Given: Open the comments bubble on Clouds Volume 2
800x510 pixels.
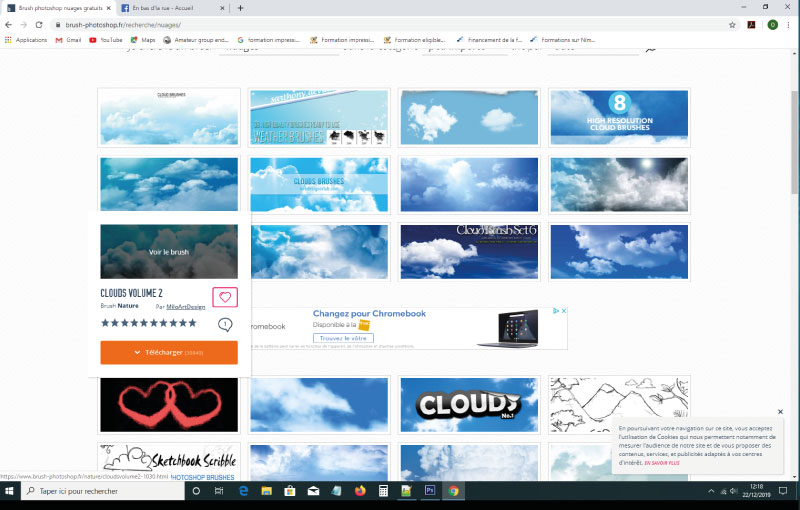Looking at the screenshot, I should click(225, 324).
